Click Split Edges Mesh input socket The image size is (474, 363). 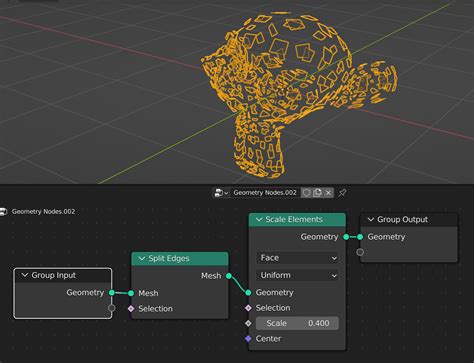131,293
